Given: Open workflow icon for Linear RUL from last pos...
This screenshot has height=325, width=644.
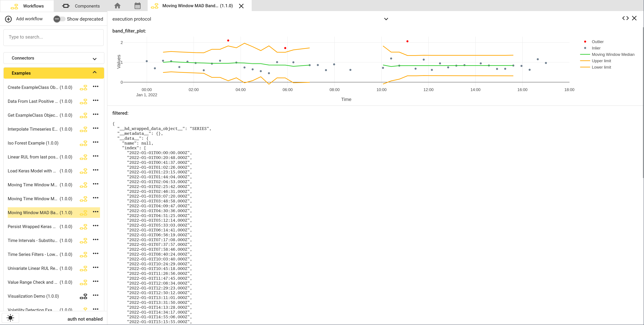Looking at the screenshot, I should pos(84,157).
